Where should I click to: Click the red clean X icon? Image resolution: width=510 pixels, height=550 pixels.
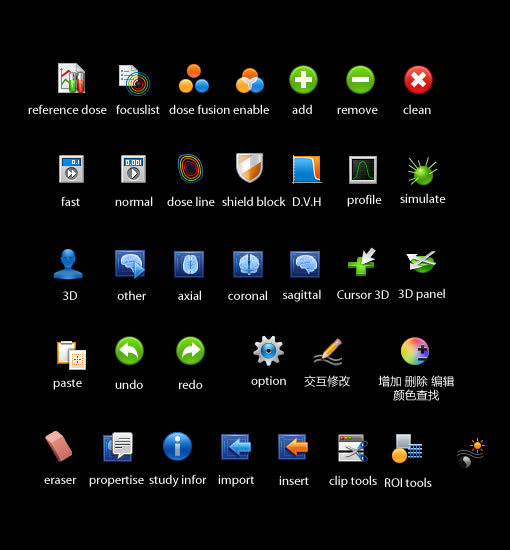(418, 80)
